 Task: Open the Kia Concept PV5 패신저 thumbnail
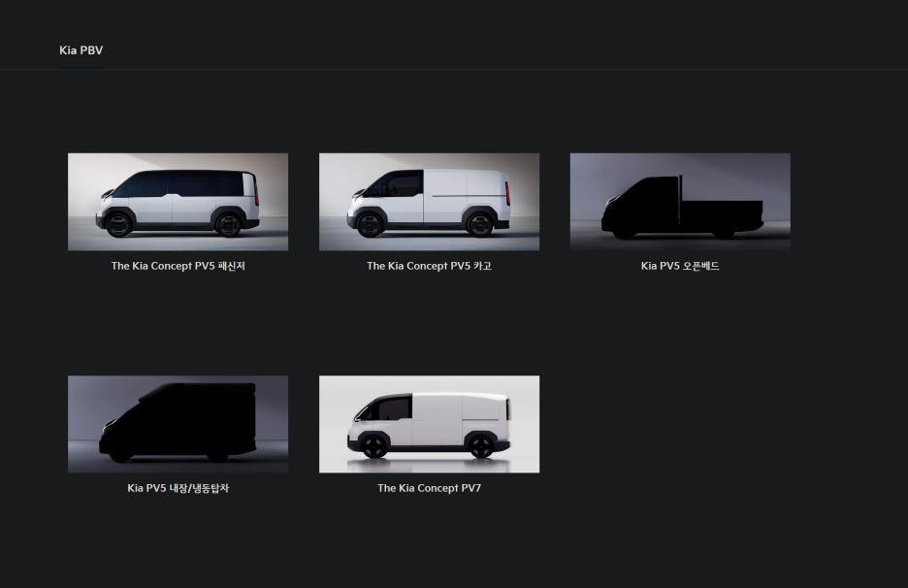pyautogui.click(x=178, y=202)
